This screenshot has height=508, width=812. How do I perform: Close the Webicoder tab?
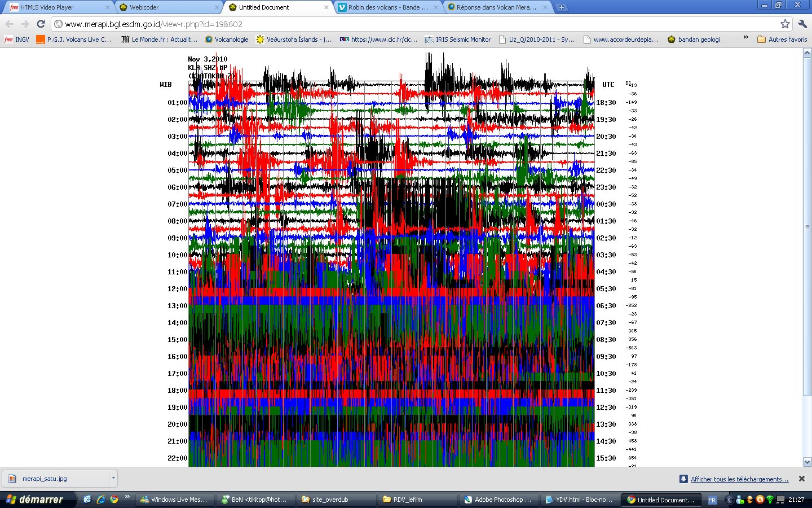217,7
